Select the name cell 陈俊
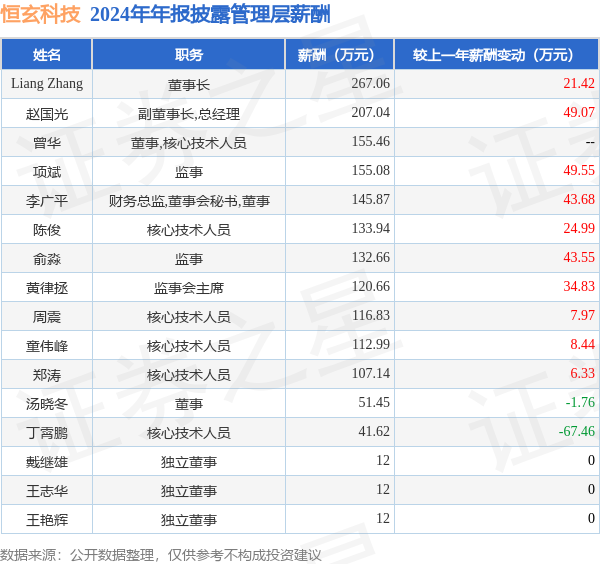Viewport: 600px width, 564px height. coord(47,230)
